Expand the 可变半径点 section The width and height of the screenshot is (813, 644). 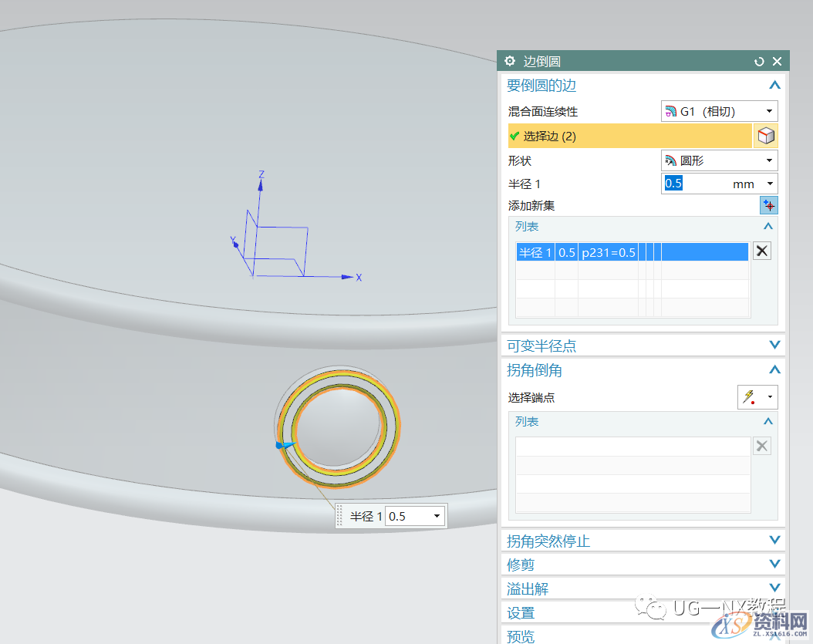774,345
